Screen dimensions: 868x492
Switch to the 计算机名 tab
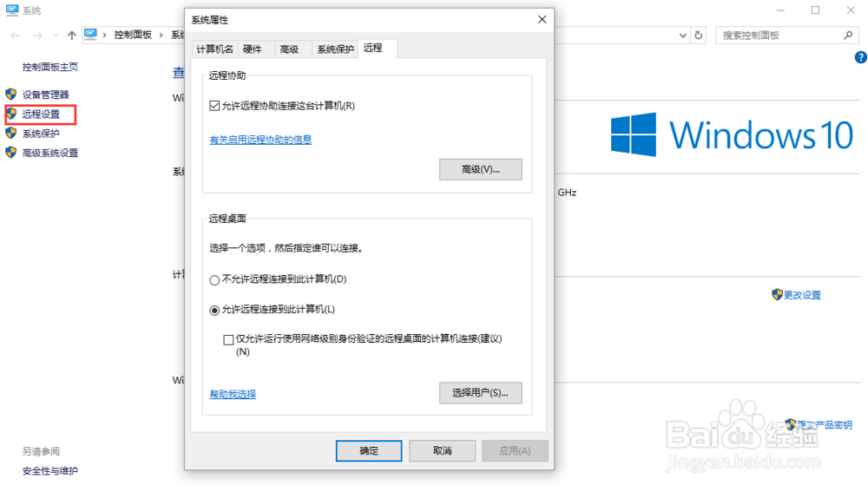pos(214,49)
